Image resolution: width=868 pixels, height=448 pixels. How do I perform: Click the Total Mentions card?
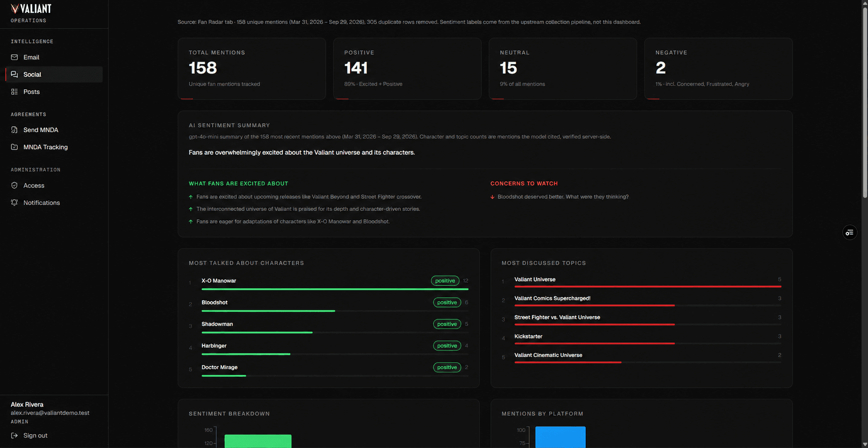(x=252, y=69)
